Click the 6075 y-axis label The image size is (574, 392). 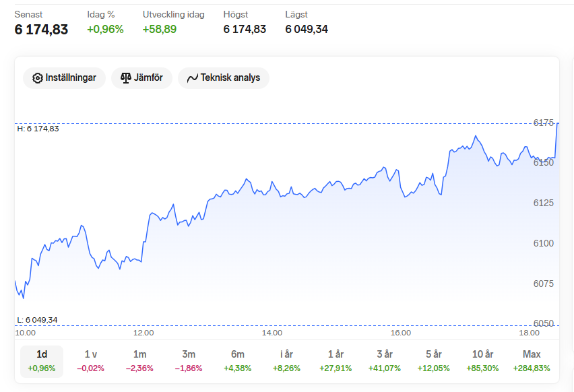pyautogui.click(x=543, y=284)
